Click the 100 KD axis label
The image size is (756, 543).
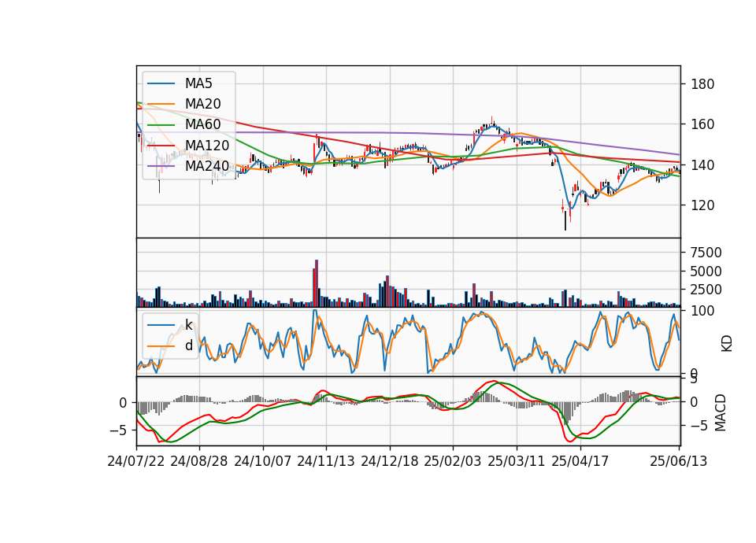(x=702, y=311)
